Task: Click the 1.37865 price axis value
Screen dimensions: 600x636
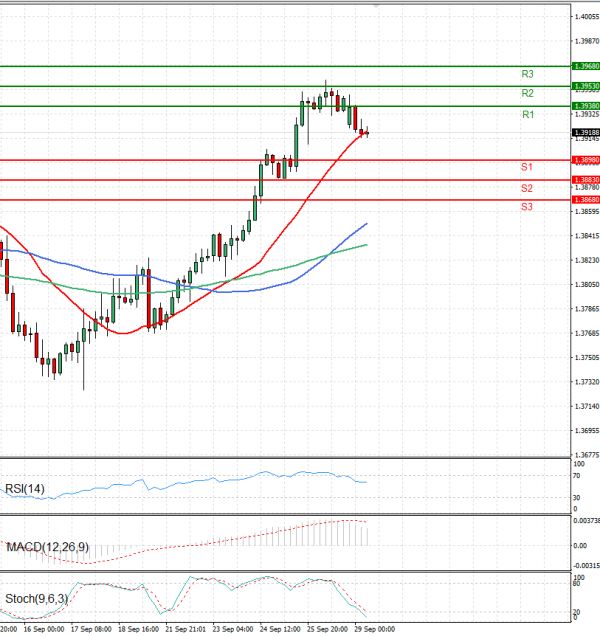Action: click(x=587, y=309)
